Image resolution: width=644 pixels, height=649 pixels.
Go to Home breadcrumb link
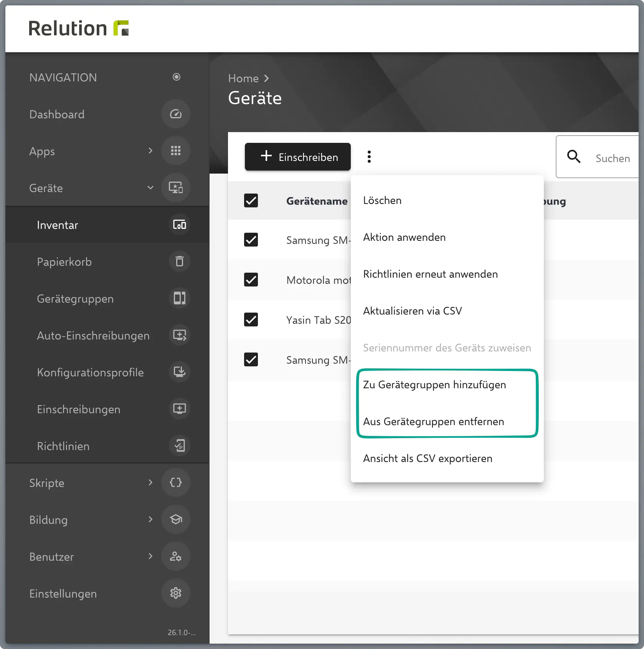tap(243, 78)
